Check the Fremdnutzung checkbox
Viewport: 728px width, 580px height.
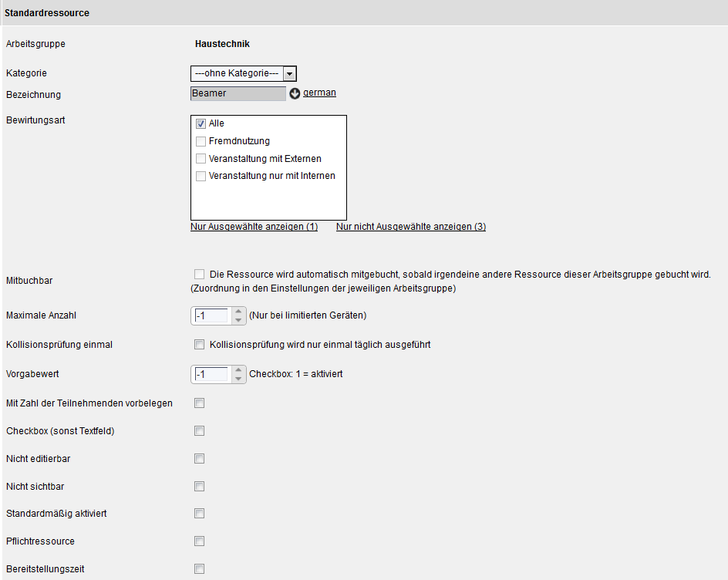201,141
